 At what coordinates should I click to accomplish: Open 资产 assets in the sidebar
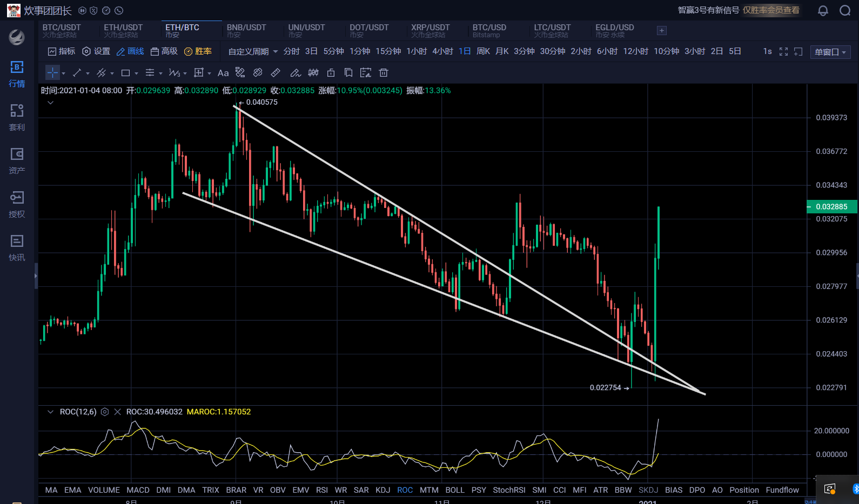point(17,160)
